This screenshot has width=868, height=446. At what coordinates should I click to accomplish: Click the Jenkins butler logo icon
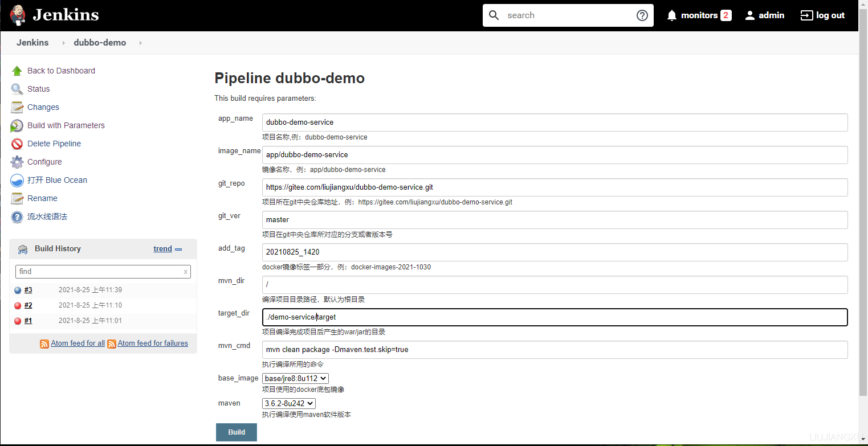point(18,15)
